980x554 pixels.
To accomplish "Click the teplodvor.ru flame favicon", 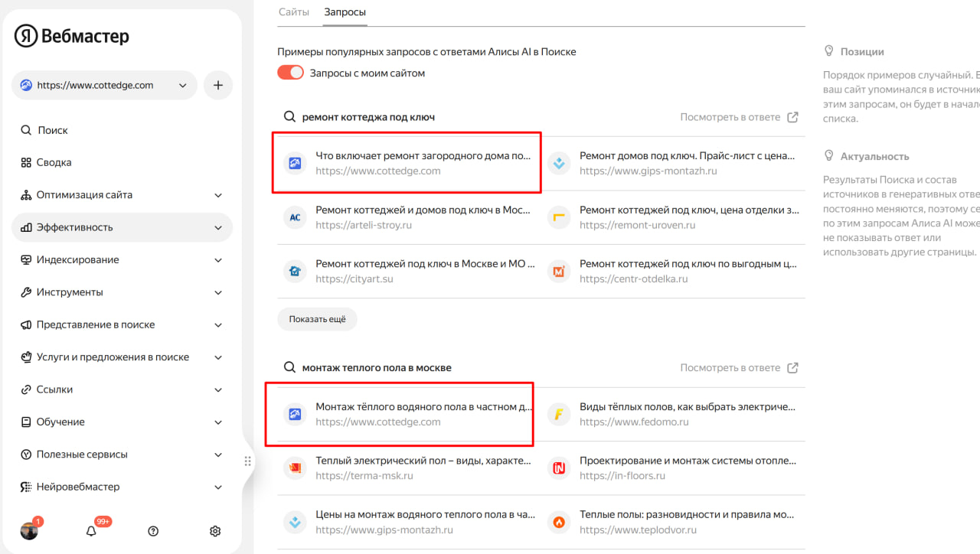I will coord(559,522).
